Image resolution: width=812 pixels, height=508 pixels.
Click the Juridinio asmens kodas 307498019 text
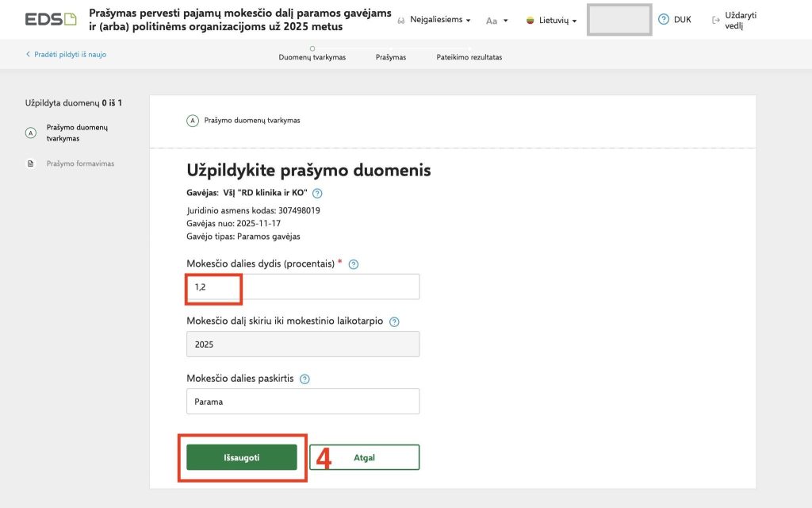coord(253,210)
